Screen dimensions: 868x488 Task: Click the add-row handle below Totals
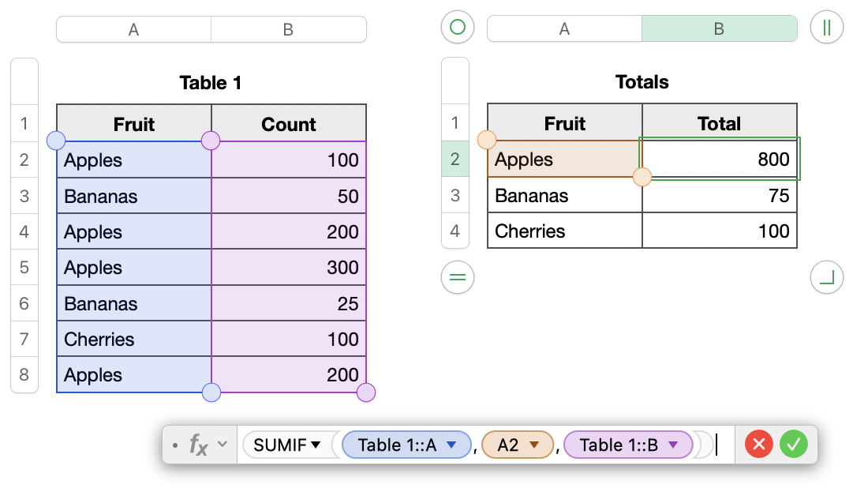pos(457,277)
